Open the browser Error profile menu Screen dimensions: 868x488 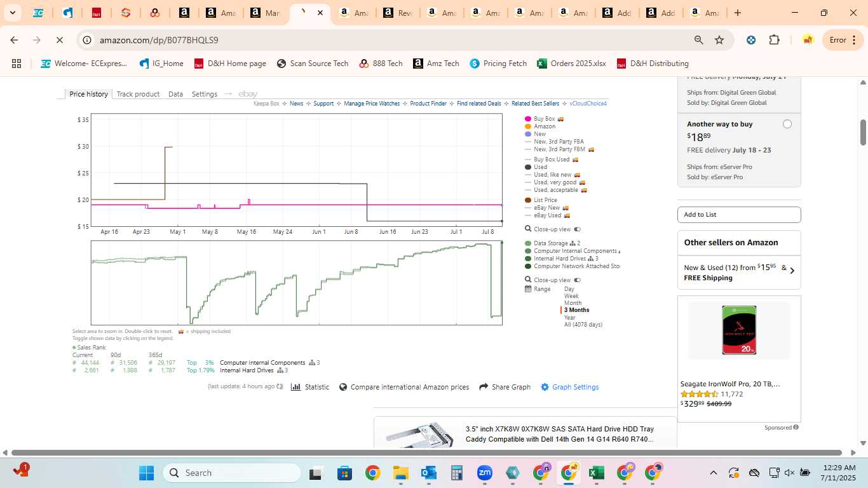(x=843, y=40)
